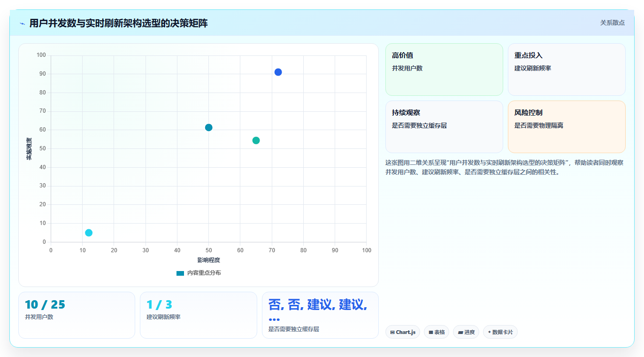Screen dimensions: 644x357
Task: Open the 重点投入 card
Action: pyautogui.click(x=567, y=70)
